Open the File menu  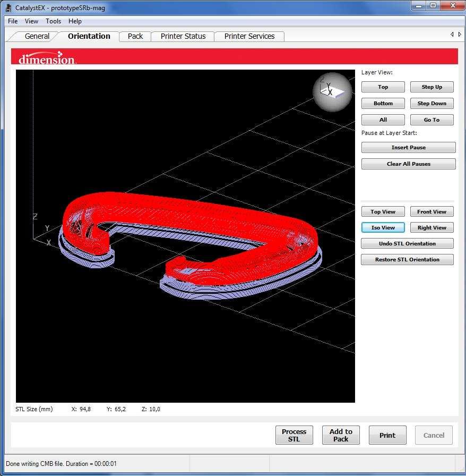coord(13,21)
